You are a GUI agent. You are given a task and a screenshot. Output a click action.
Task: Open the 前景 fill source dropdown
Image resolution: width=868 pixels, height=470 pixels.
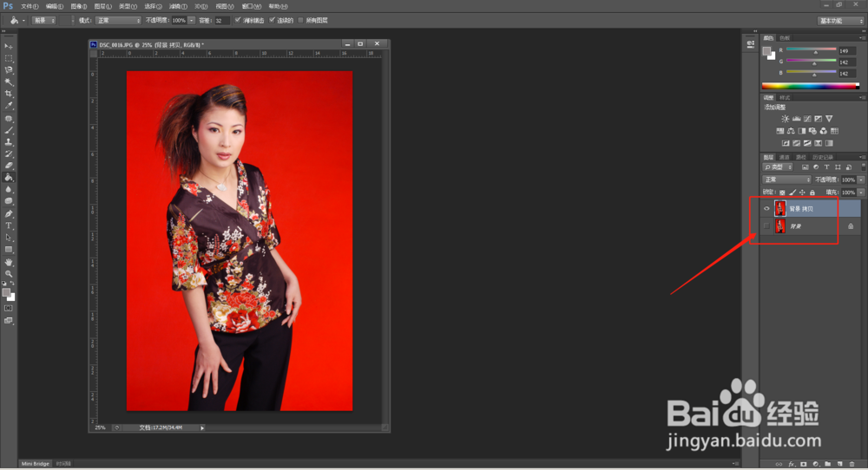coord(43,21)
